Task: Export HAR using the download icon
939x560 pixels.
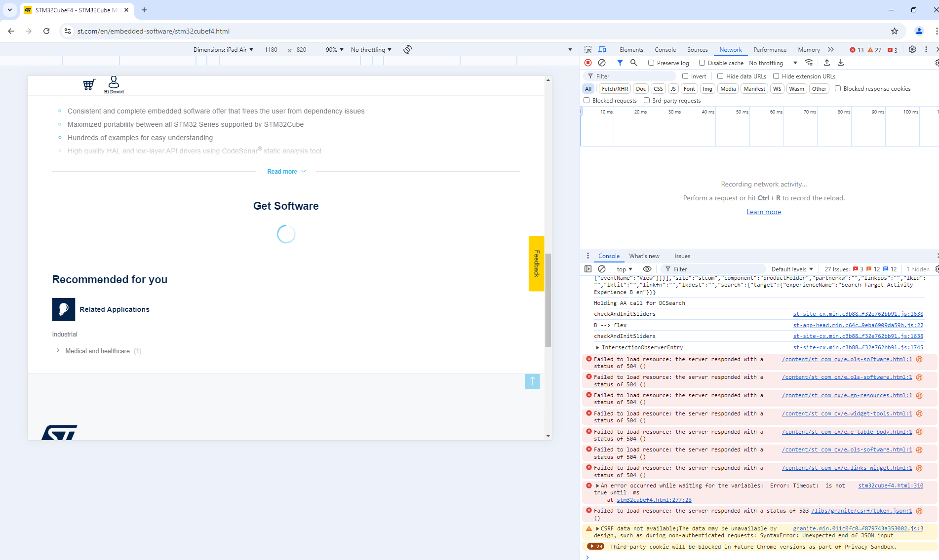Action: 841,63
